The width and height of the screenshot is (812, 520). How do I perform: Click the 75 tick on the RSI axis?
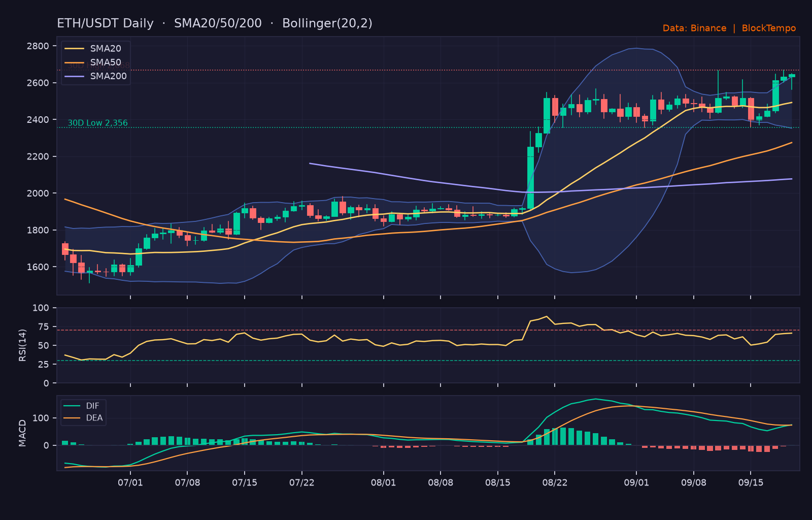44,327
